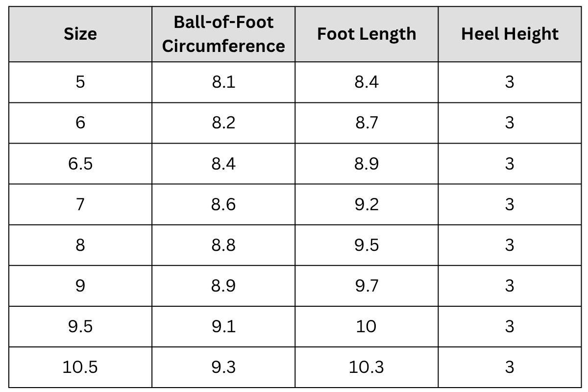Select the 8.1 circumference cell
Image resolution: width=588 pixels, height=392 pixels.
coord(223,82)
